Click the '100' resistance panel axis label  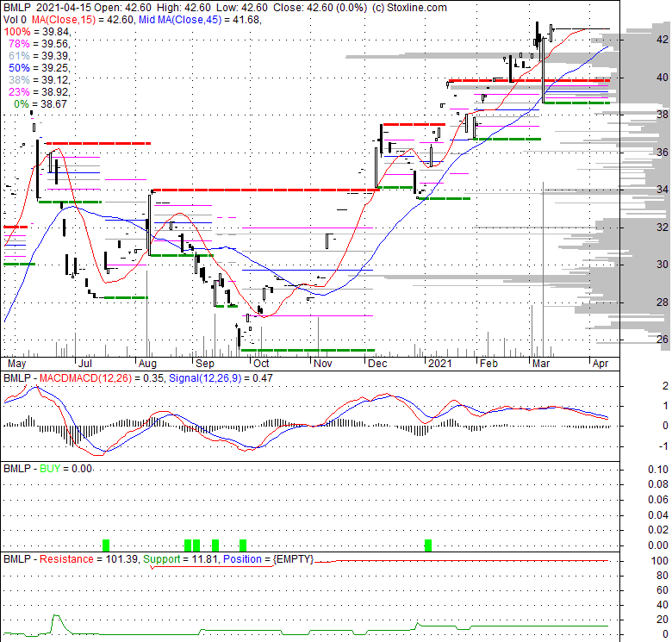pyautogui.click(x=660, y=561)
